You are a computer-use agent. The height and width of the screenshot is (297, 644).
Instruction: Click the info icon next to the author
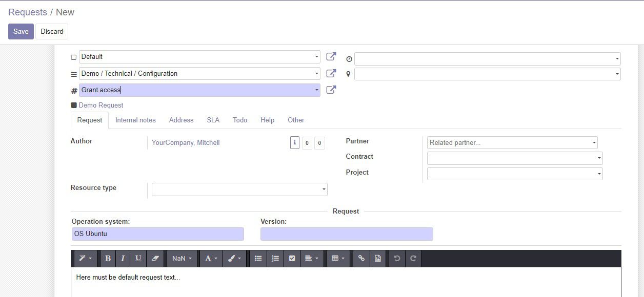coord(294,143)
